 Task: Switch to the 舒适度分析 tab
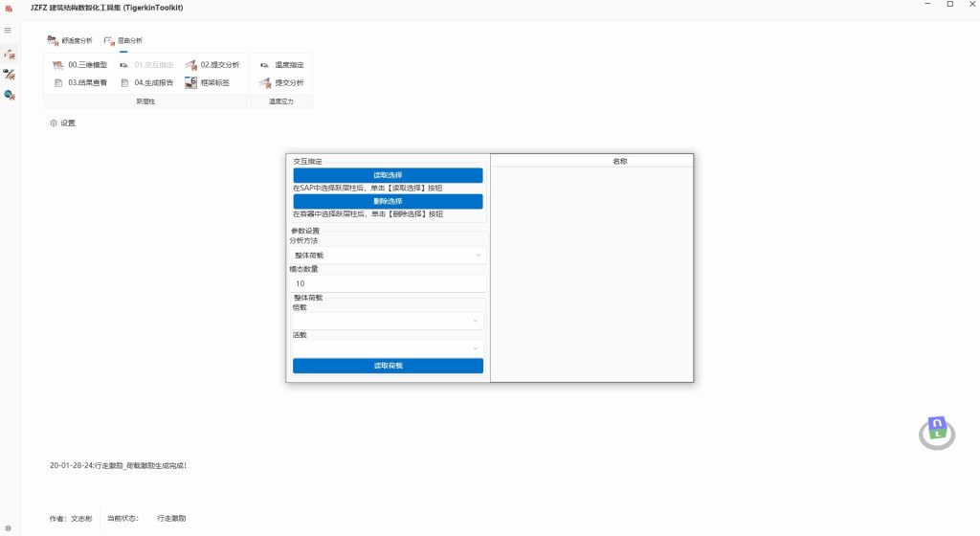pos(70,40)
